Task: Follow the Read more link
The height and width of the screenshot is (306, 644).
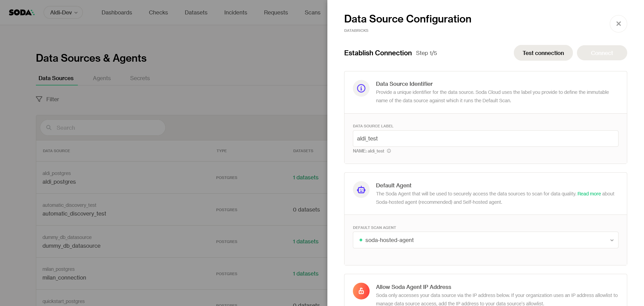Action: click(589, 194)
